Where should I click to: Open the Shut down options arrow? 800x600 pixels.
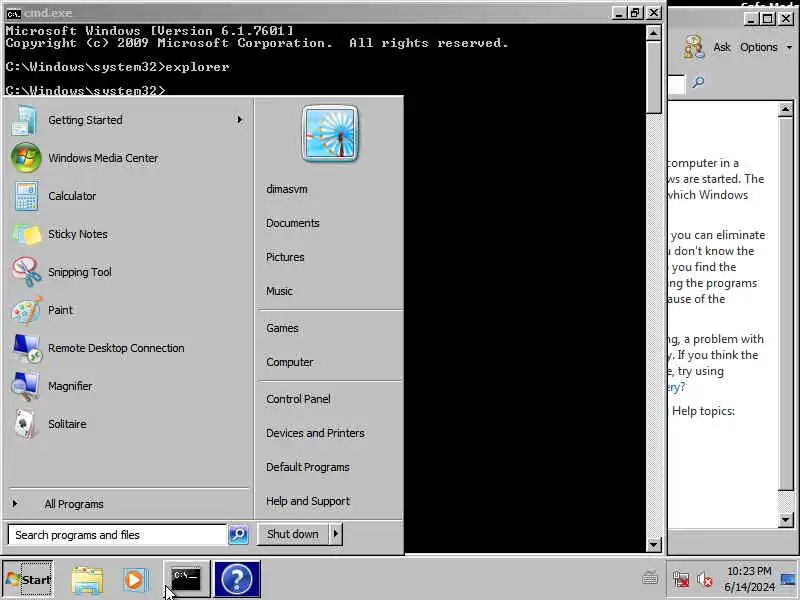(335, 534)
